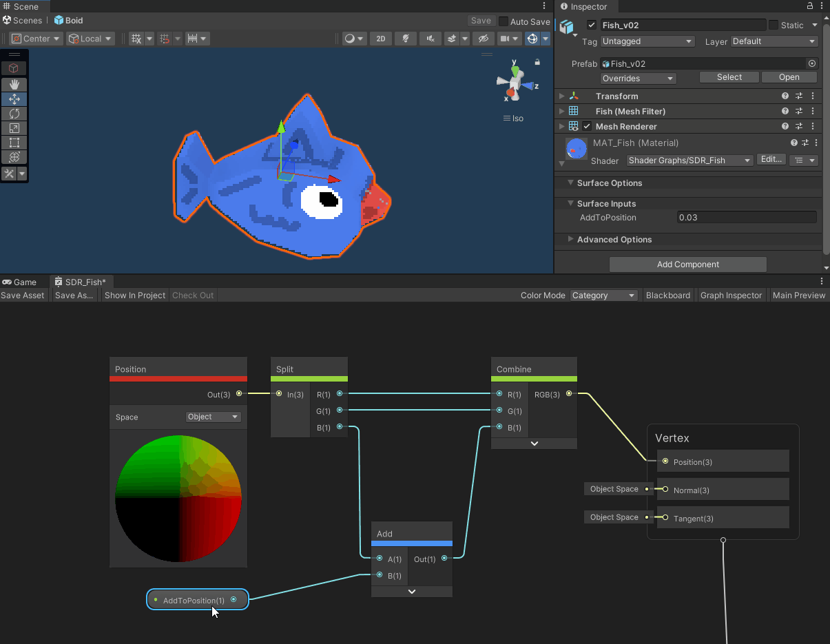Switch the Scene view to 2D mode

point(380,39)
